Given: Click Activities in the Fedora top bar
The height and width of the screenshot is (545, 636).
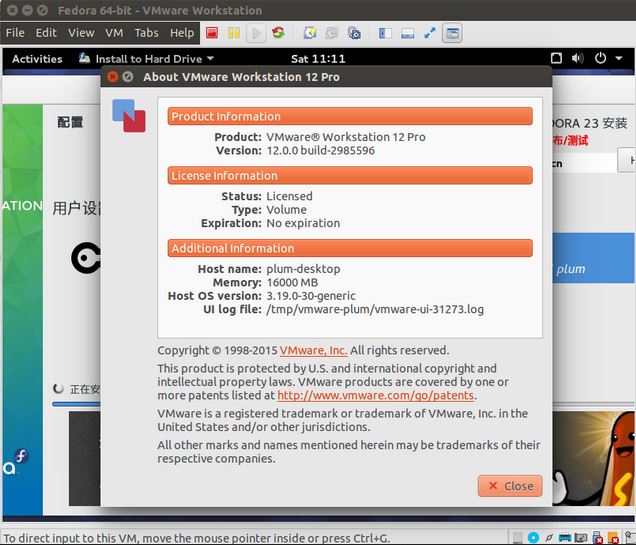Looking at the screenshot, I should coord(37,59).
